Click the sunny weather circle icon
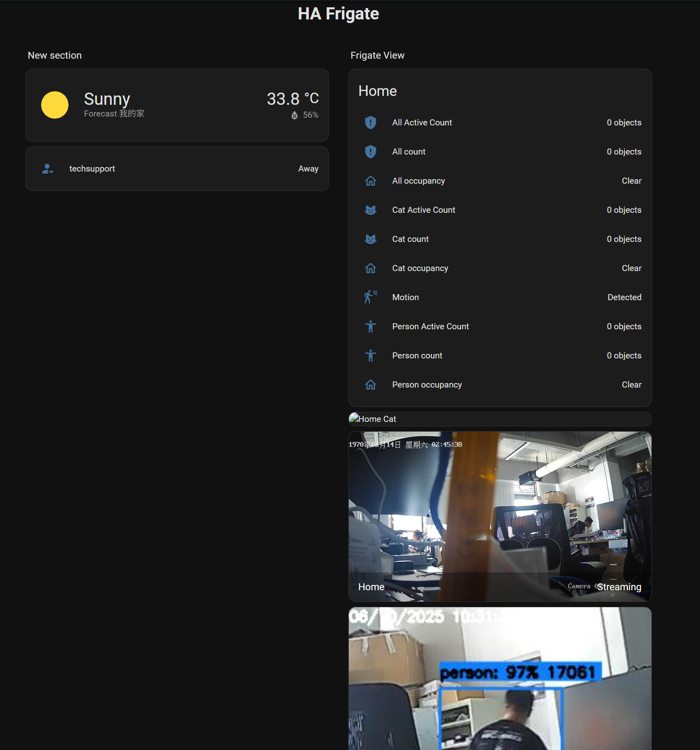Screen dimensions: 700x750 [55, 105]
